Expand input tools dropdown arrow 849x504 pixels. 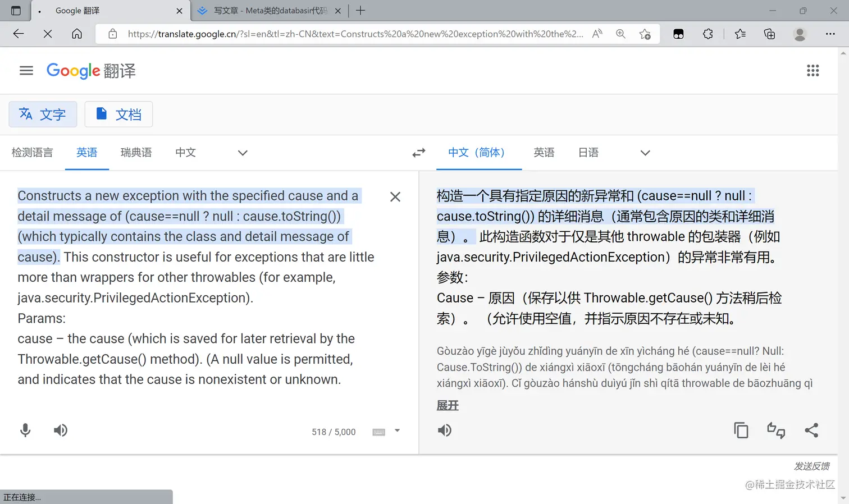397,431
